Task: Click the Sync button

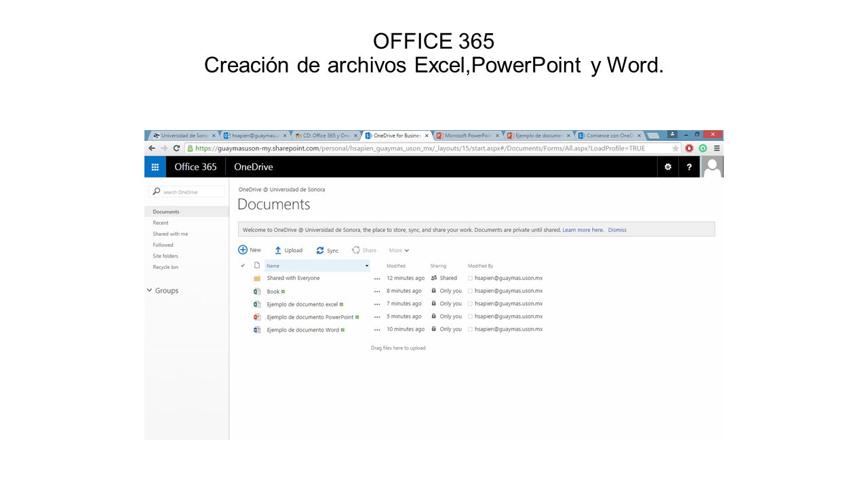Action: tap(328, 250)
